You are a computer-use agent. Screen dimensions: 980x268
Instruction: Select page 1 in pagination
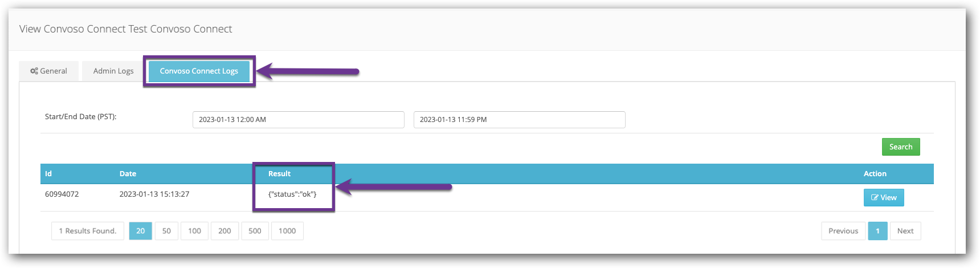click(x=877, y=231)
